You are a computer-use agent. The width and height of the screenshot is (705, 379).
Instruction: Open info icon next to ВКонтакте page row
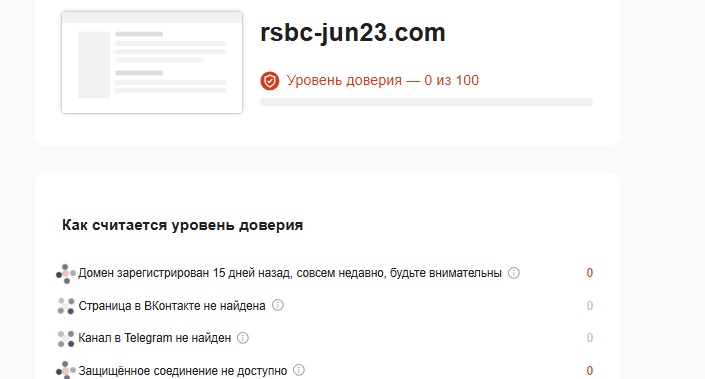[x=278, y=305]
